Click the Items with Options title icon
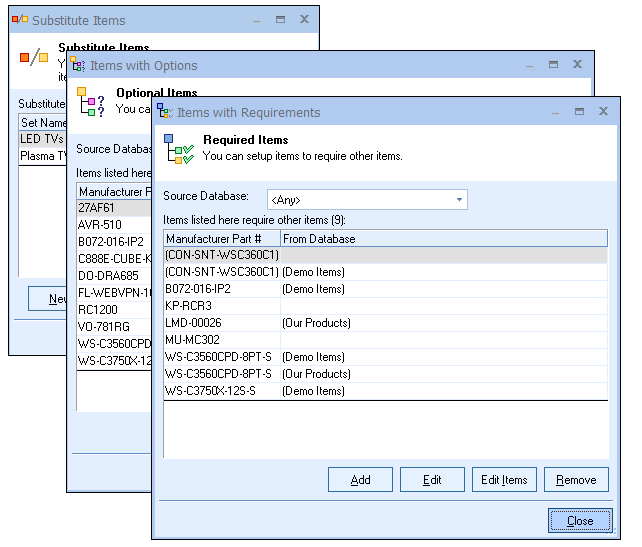Image resolution: width=642 pixels, height=547 pixels. (77, 65)
